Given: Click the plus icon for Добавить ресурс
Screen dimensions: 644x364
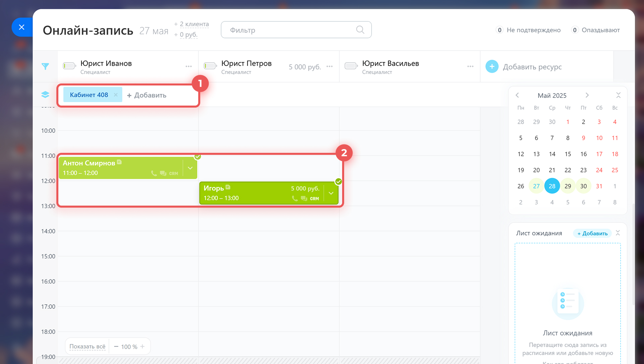Looking at the screenshot, I should click(x=492, y=66).
